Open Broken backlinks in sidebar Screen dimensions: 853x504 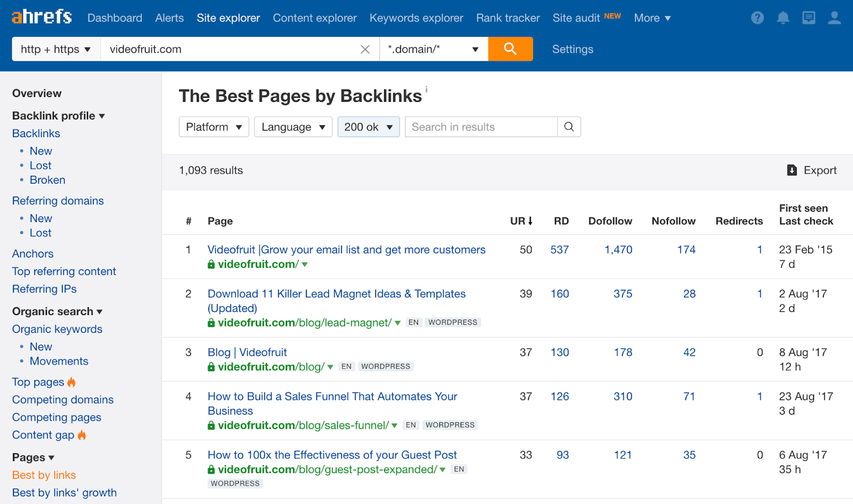[47, 180]
